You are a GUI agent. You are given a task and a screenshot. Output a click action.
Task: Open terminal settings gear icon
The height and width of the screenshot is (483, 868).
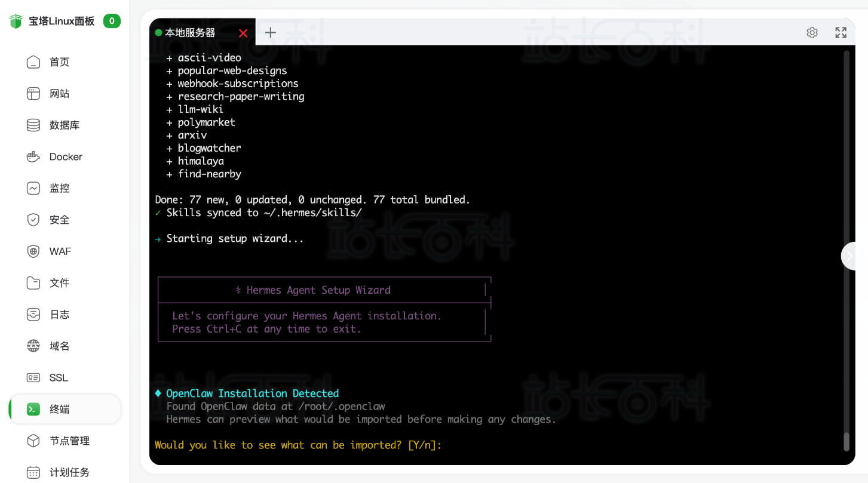(812, 33)
